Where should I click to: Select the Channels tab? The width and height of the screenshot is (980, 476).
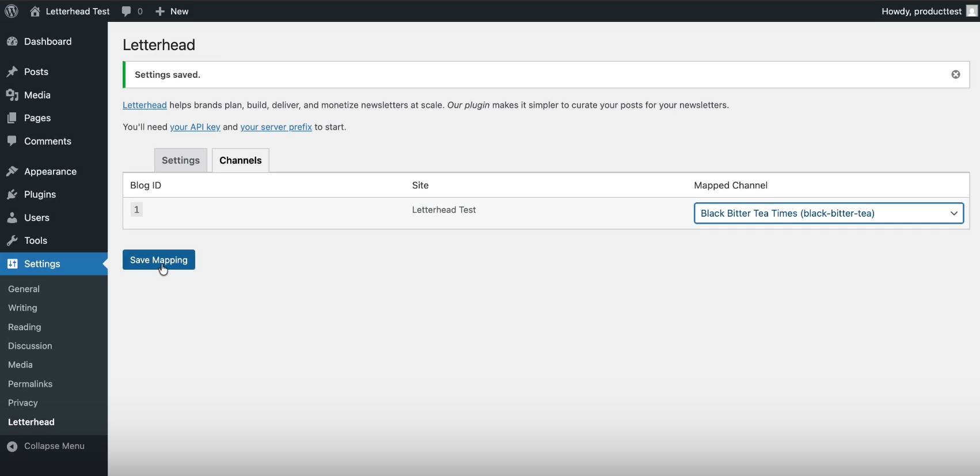pyautogui.click(x=240, y=161)
